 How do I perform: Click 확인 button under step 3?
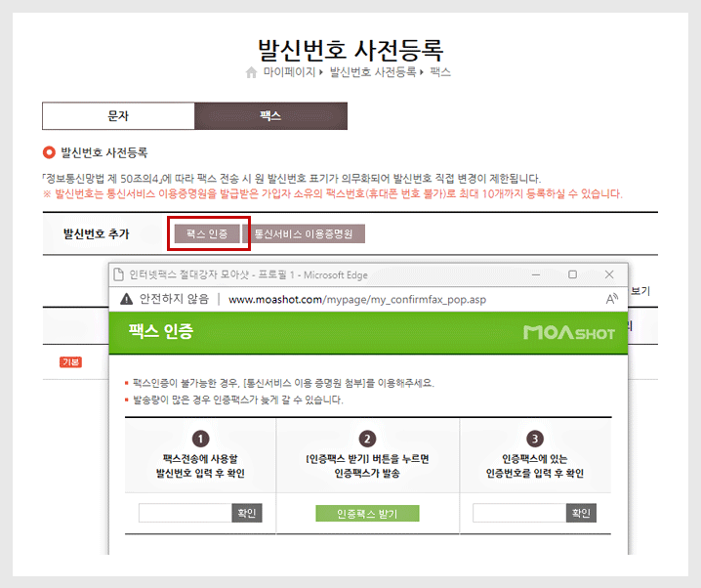581,513
